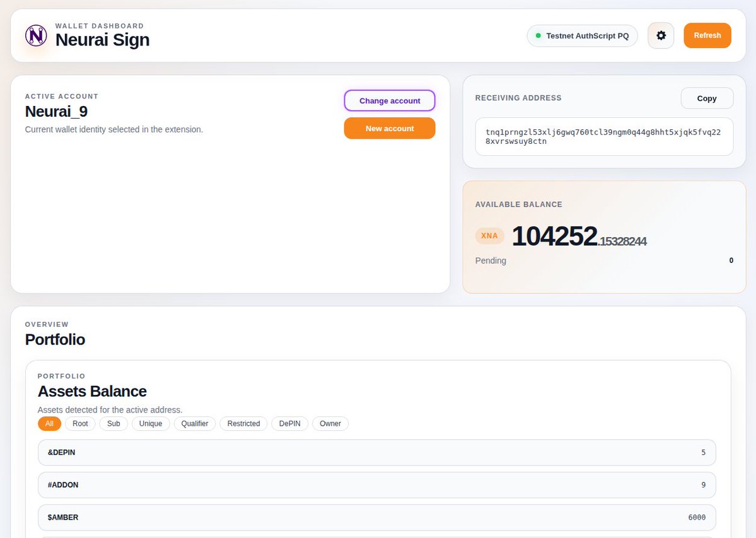
Task: Create a New account
Action: (390, 128)
